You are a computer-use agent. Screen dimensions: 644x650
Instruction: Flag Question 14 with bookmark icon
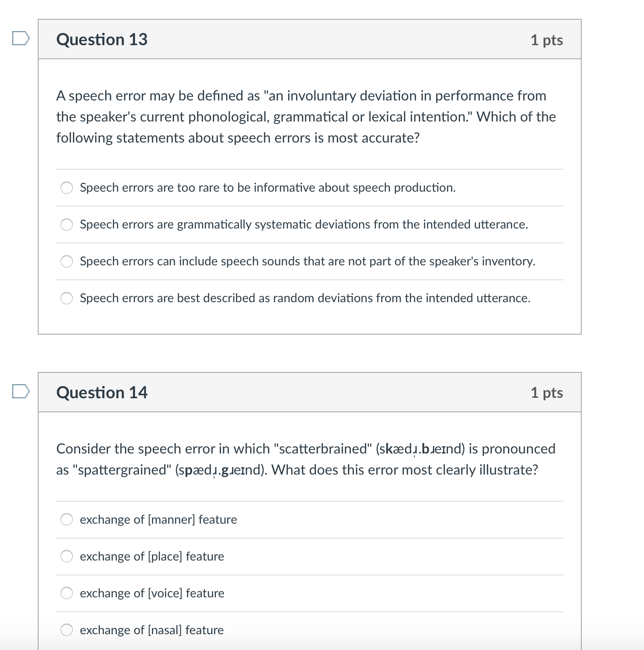coord(21,391)
